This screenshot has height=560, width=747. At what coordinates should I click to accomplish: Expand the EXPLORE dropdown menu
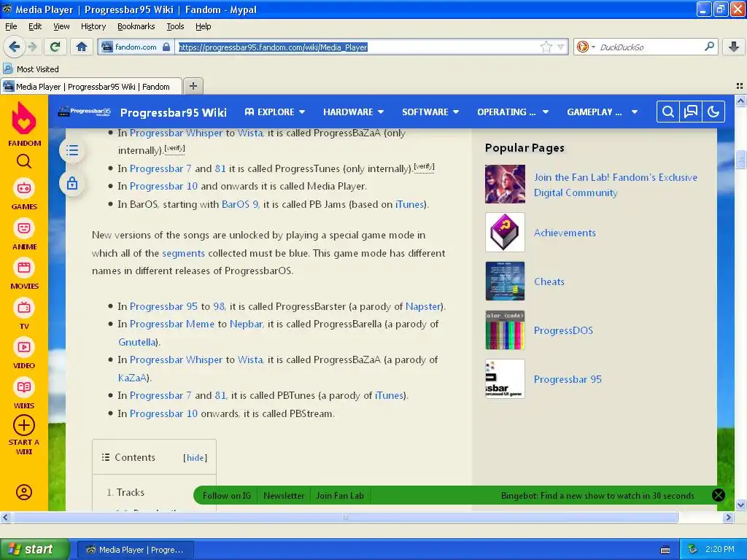[x=275, y=112]
